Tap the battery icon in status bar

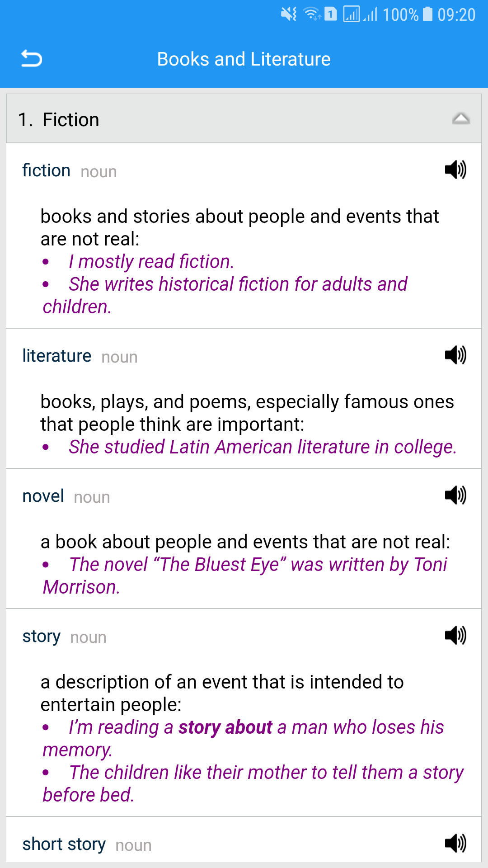427,14
